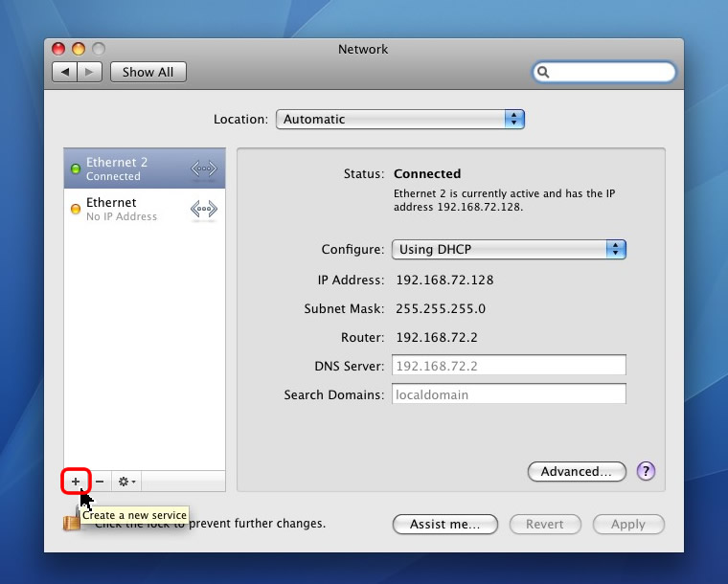Click the magnifying glass in the search field
728x584 pixels.
pyautogui.click(x=544, y=72)
